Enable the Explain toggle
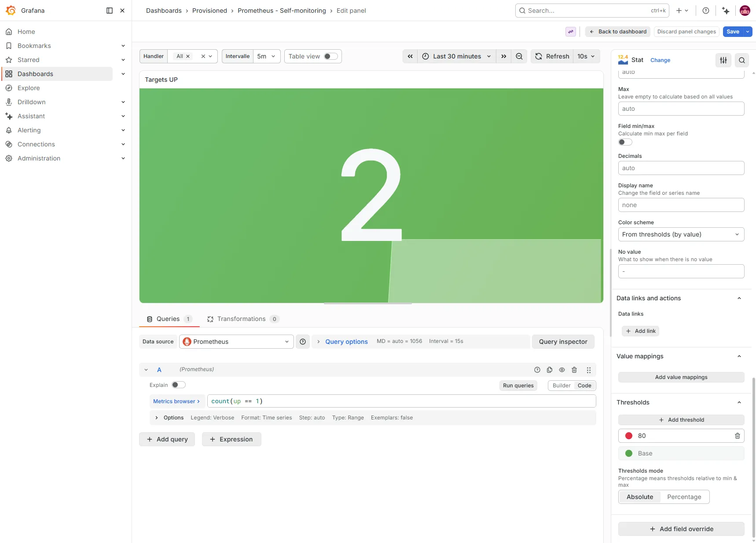Screen dimensions: 756x543 pos(179,385)
